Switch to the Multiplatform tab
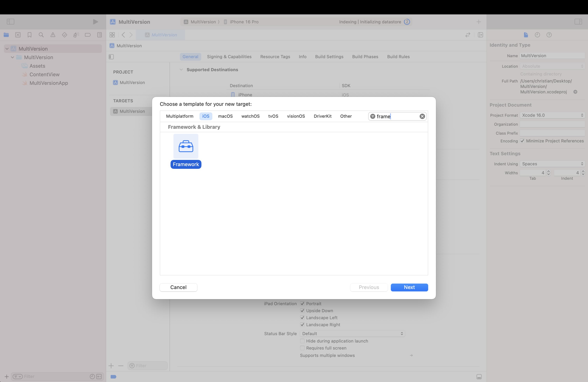Viewport: 588px width, 382px height. (180, 116)
